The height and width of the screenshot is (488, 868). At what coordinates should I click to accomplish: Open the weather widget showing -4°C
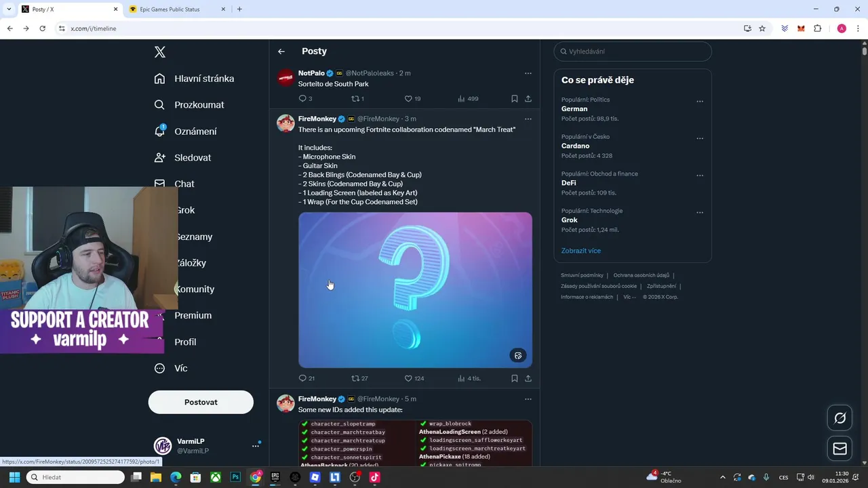[665, 477]
